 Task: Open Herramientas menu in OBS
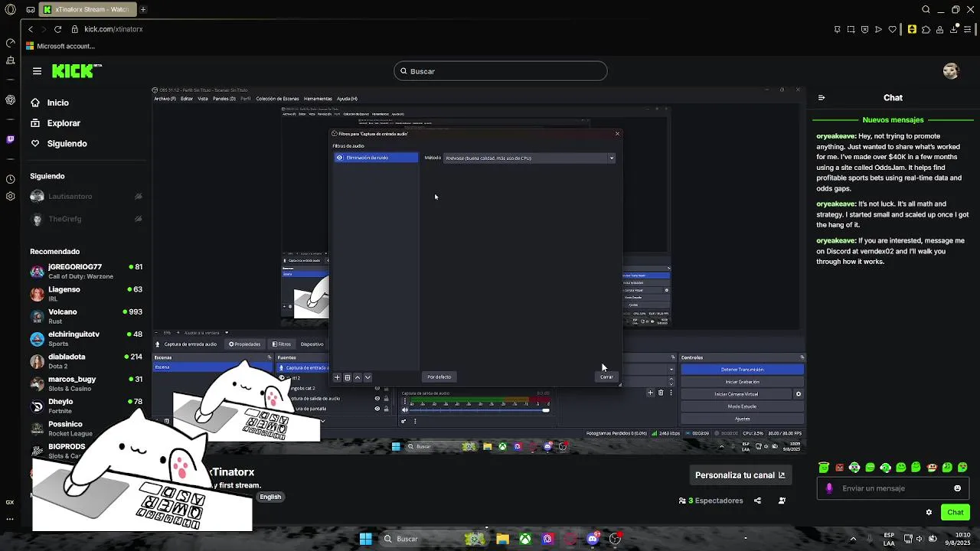coord(318,99)
